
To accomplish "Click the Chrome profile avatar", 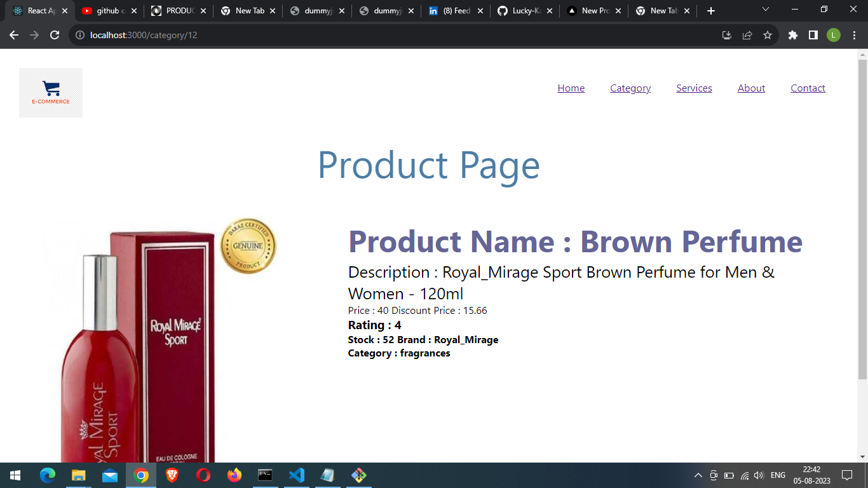I will tap(834, 35).
